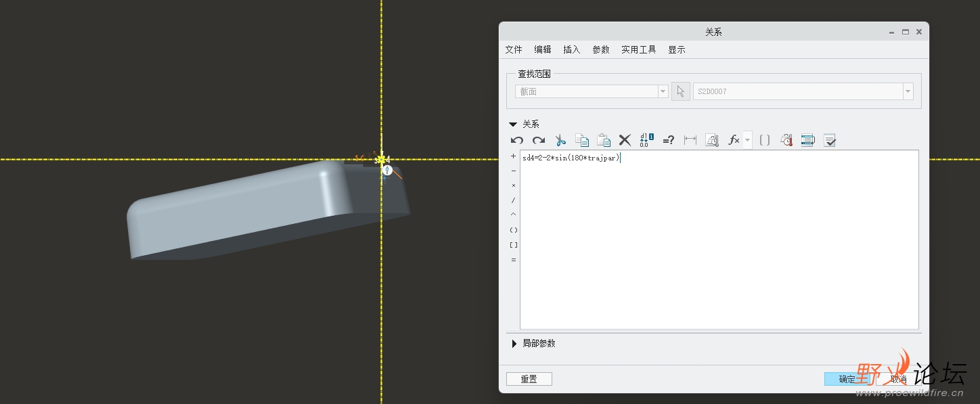Click the show dimension icon
The image size is (980, 404).
click(690, 140)
